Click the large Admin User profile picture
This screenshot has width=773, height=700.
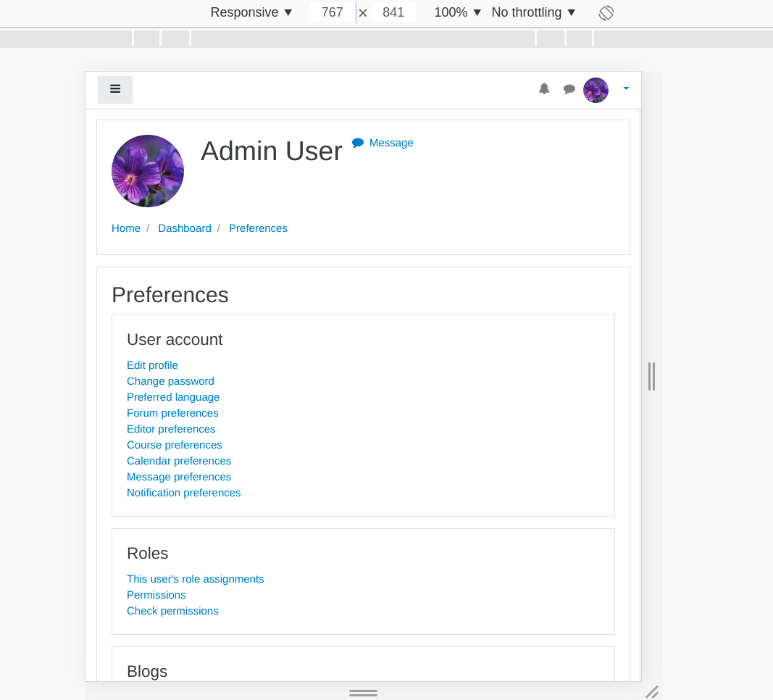tap(148, 171)
